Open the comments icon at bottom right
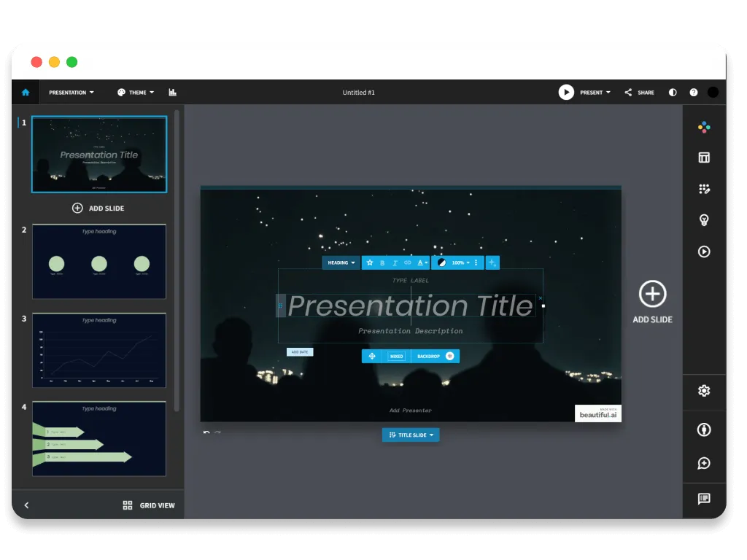This screenshot has height=560, width=747. [704, 499]
